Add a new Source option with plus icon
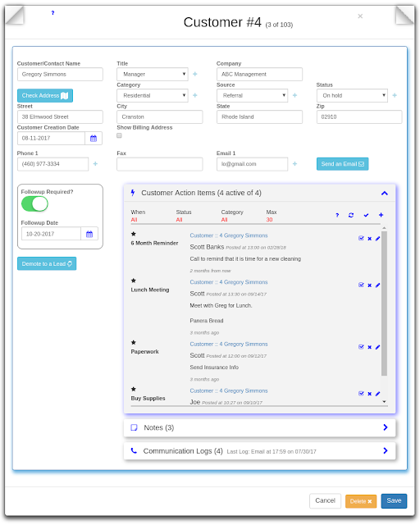The height and width of the screenshot is (525, 420). pyautogui.click(x=294, y=95)
